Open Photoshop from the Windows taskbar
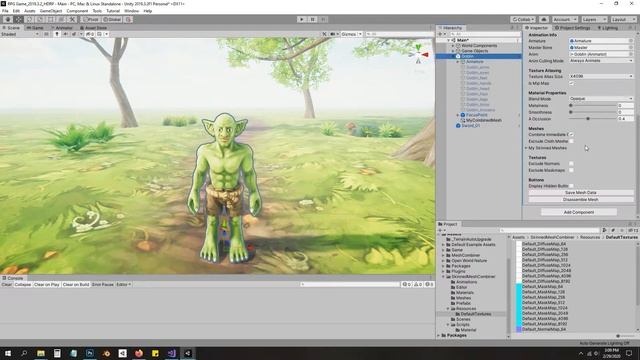640x360 pixels. tap(90, 353)
